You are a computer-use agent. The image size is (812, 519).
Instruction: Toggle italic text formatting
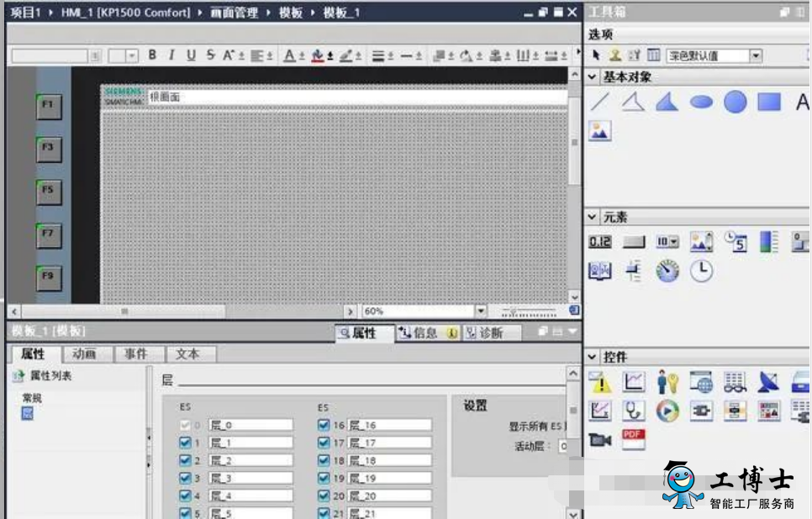coord(171,55)
